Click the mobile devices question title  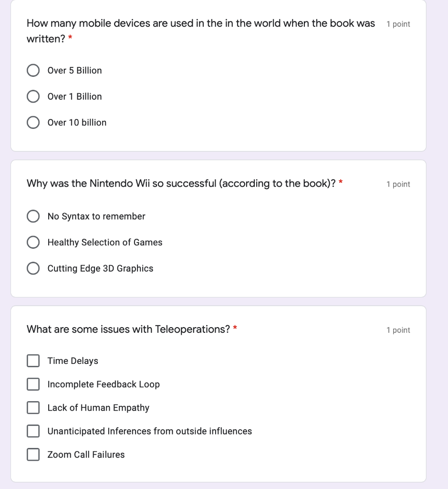pyautogui.click(x=201, y=31)
